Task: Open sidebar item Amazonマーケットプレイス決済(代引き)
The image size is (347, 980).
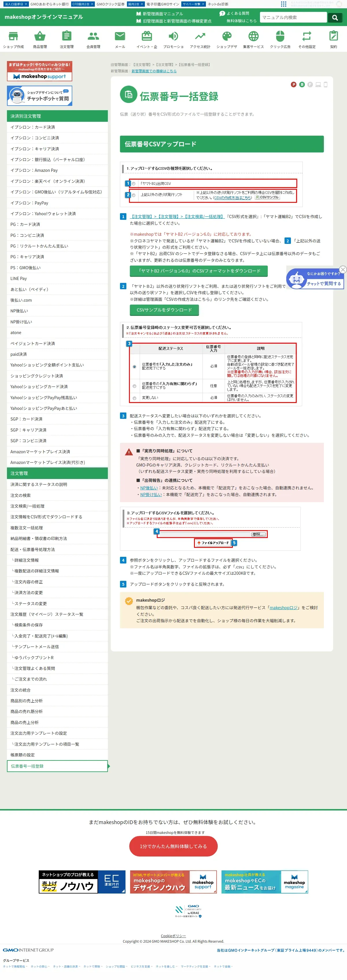Action: [x=57, y=462]
